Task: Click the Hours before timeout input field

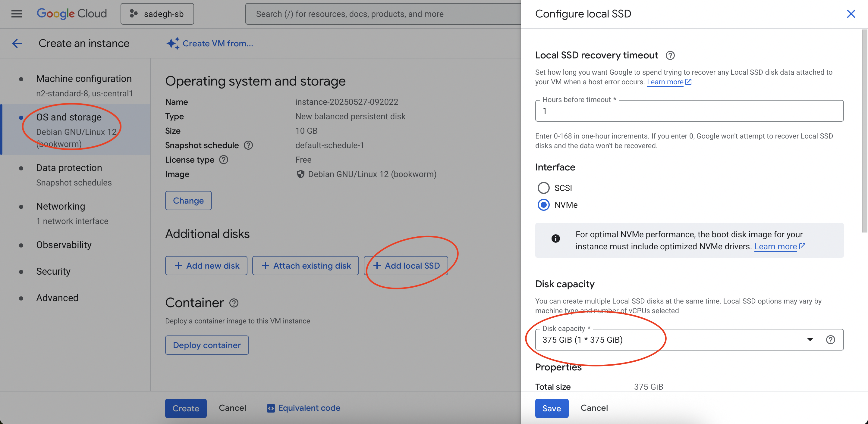Action: point(689,111)
